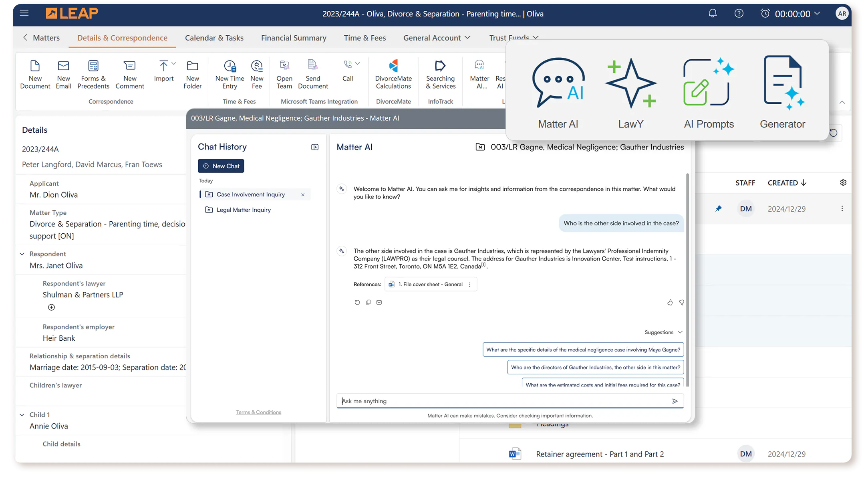Switch to the Calendar & Tasks tab
This screenshot has height=481, width=868.
point(214,38)
